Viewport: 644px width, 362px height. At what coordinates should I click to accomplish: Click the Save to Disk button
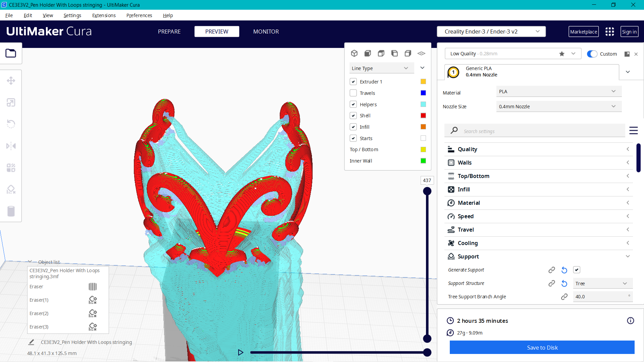[542, 347]
